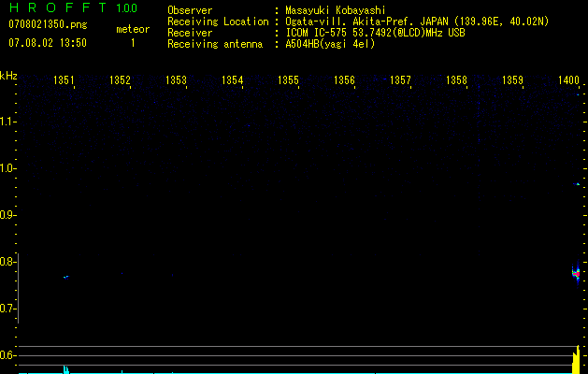Image resolution: width=588 pixels, height=374 pixels.
Task: Click the meteor label
Action: coord(133,29)
